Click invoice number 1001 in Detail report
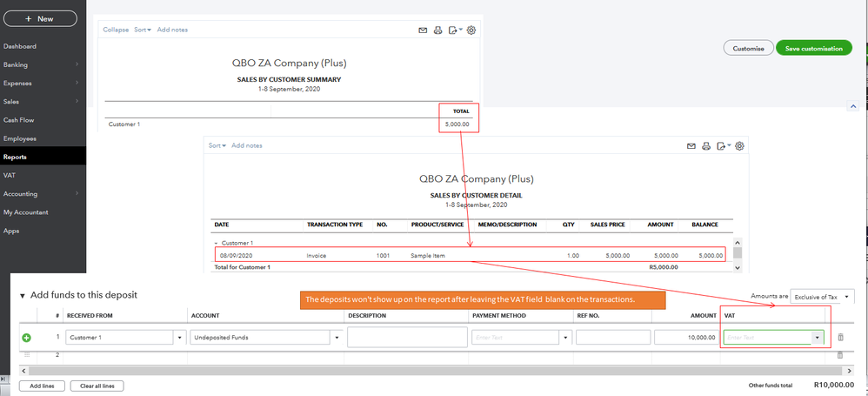This screenshot has height=396, width=868. click(383, 256)
